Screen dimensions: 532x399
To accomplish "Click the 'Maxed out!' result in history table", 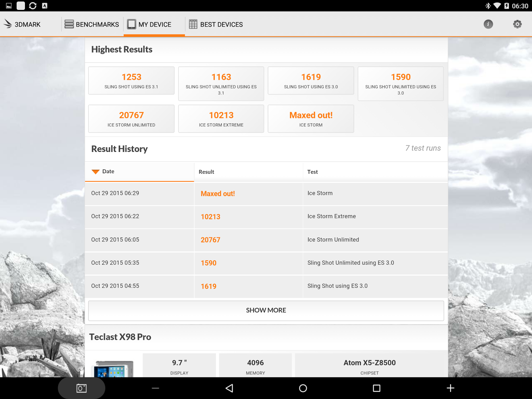I will [218, 194].
